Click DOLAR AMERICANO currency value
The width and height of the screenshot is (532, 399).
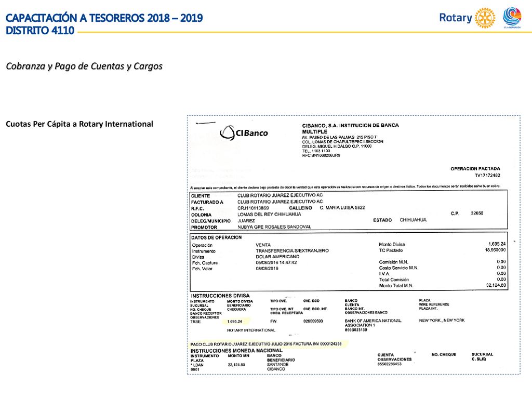pyautogui.click(x=277, y=257)
